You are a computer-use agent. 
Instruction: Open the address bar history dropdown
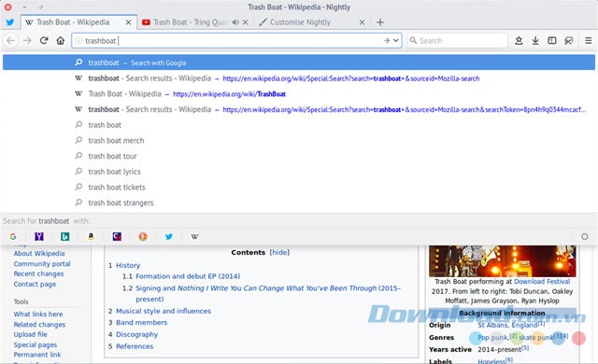point(396,40)
